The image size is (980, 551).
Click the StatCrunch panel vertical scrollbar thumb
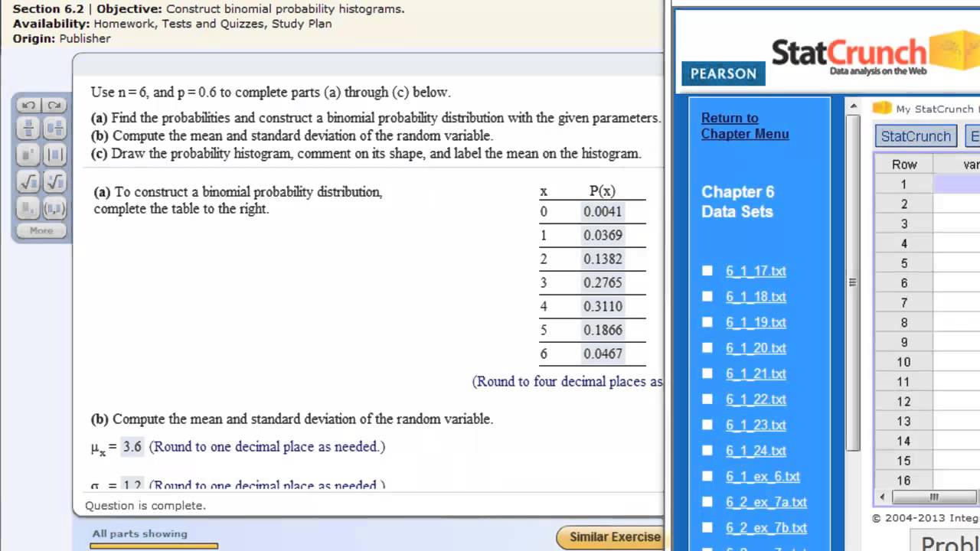click(x=852, y=282)
